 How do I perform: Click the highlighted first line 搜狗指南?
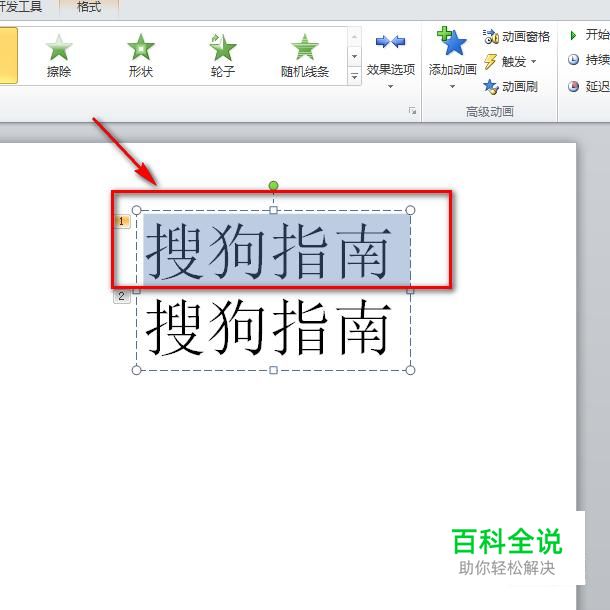[268, 251]
